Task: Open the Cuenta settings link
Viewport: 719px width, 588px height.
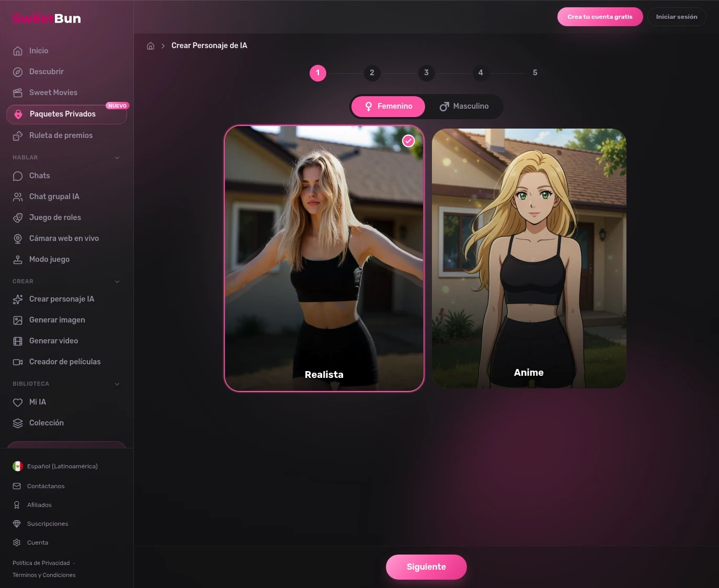Action: [x=30, y=543]
